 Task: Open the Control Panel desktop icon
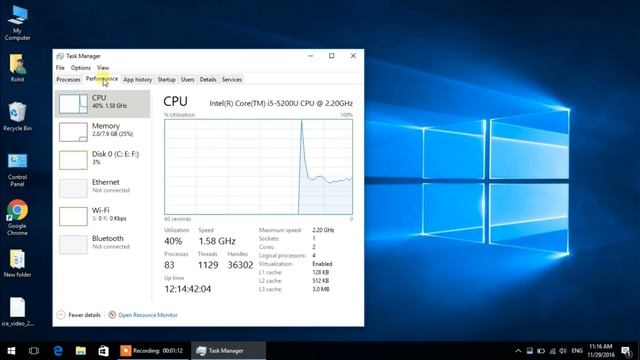pos(17,170)
